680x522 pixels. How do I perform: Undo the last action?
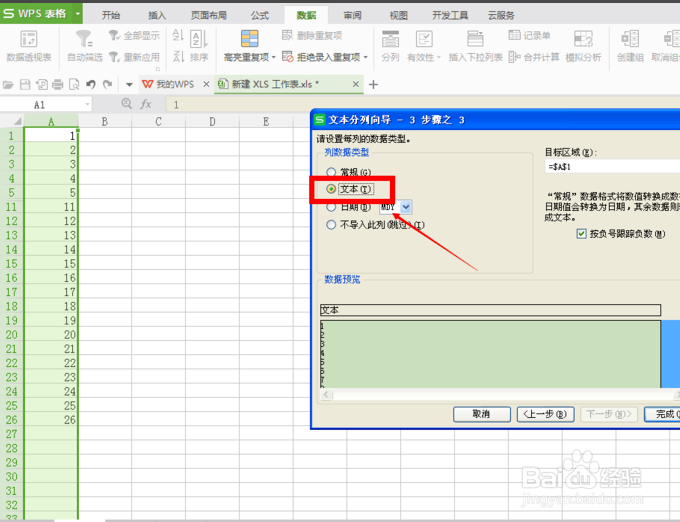tap(91, 85)
